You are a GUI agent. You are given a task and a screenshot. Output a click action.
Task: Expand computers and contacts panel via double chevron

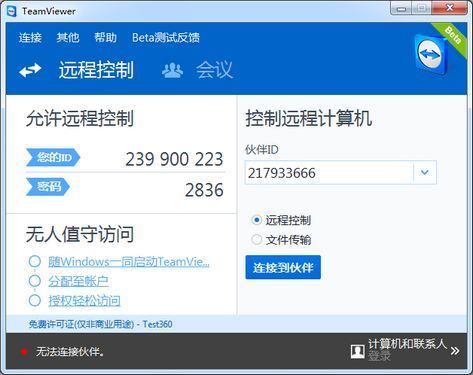coord(455,351)
